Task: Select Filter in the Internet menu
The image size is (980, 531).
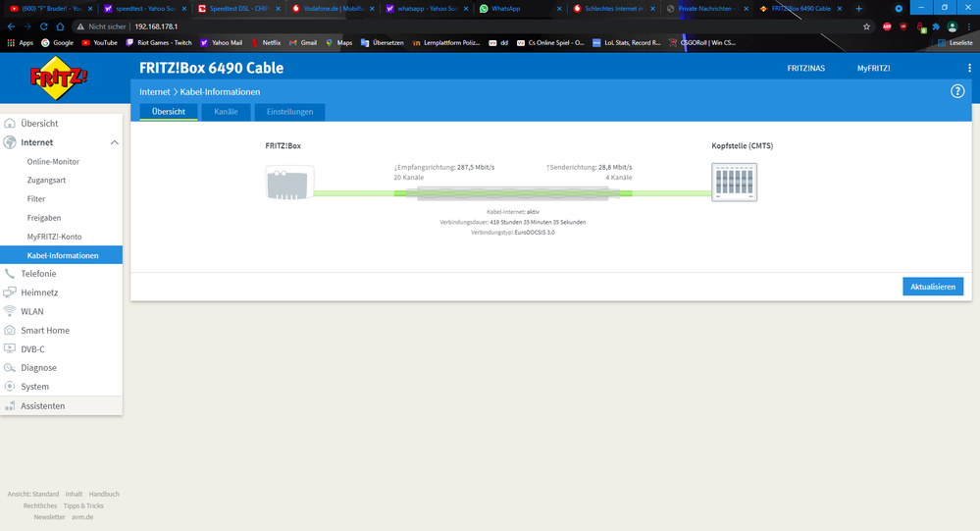Action: pos(36,199)
